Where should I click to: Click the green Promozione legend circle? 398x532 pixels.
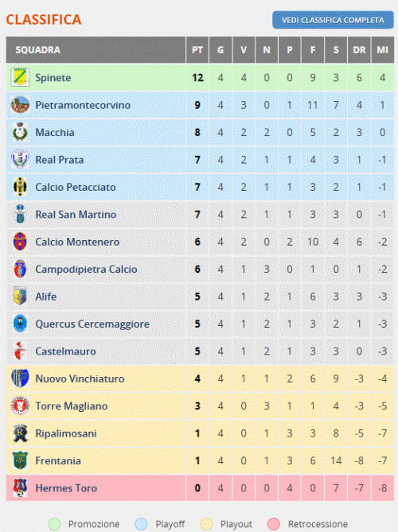[x=54, y=524]
